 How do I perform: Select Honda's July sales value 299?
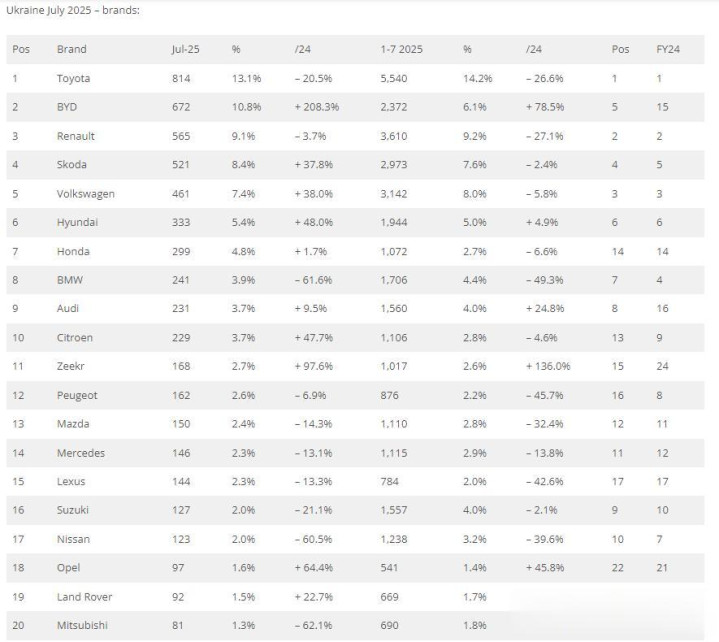[x=181, y=251]
